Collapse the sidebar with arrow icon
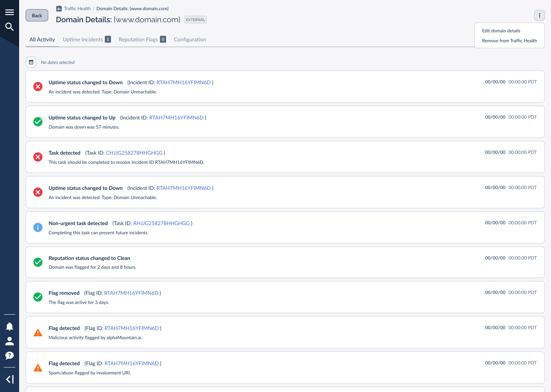 coord(10,379)
